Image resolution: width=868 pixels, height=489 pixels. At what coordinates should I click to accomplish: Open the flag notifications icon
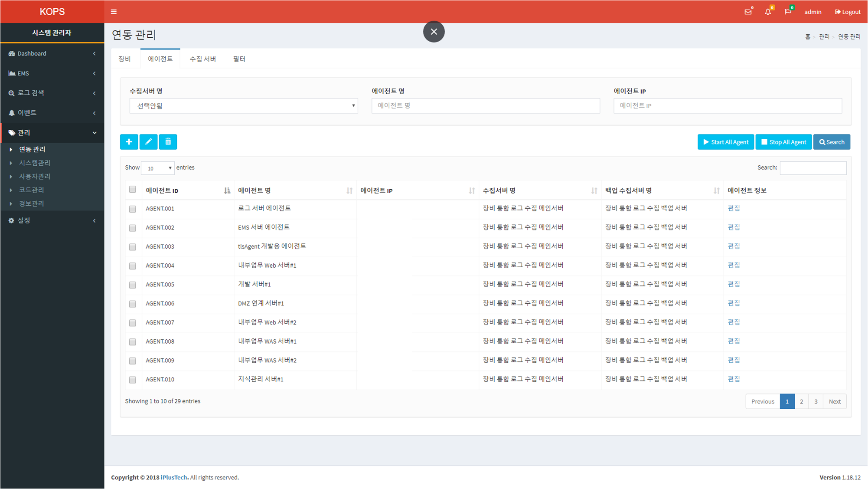[788, 12]
